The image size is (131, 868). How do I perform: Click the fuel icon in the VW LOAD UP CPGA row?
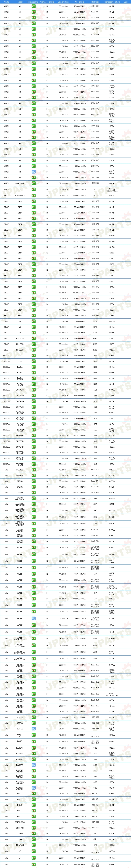pyautogui.click(x=34, y=735)
